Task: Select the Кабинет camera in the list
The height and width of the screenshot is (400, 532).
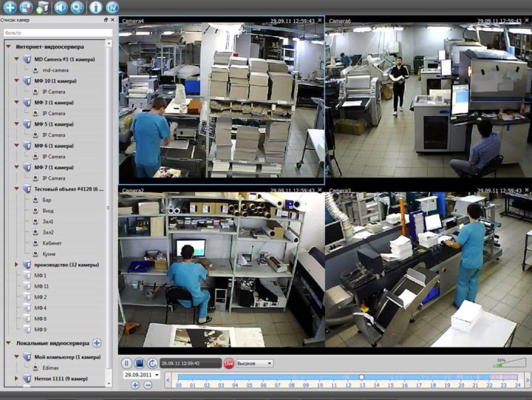Action: pyautogui.click(x=52, y=243)
